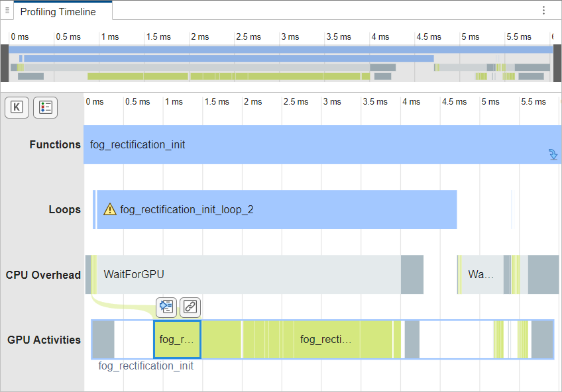
Task: Click the panel collapse icon beside the tab
Action: (x=7, y=11)
